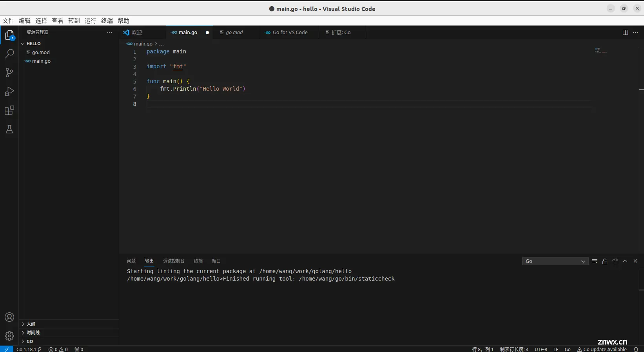Open explorer panel more actions ellipsis
Image resolution: width=644 pixels, height=352 pixels.
[110, 33]
